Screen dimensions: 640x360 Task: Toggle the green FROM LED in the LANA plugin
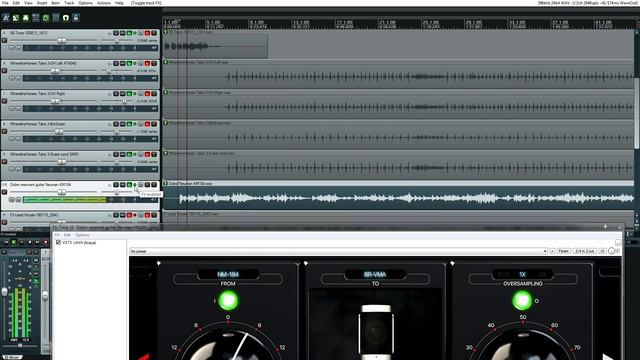coord(228,300)
